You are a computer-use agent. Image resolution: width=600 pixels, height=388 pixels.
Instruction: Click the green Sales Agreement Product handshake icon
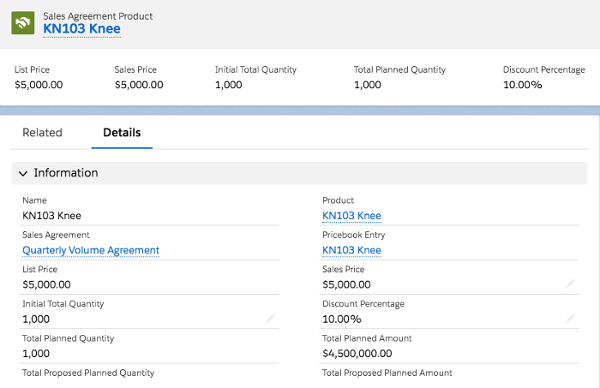(23, 23)
